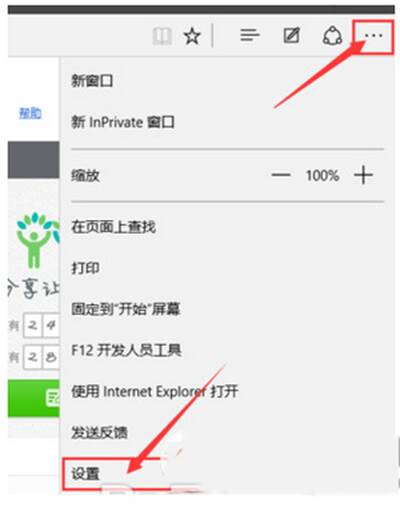Open 新 InPrivate 窗口

123,122
